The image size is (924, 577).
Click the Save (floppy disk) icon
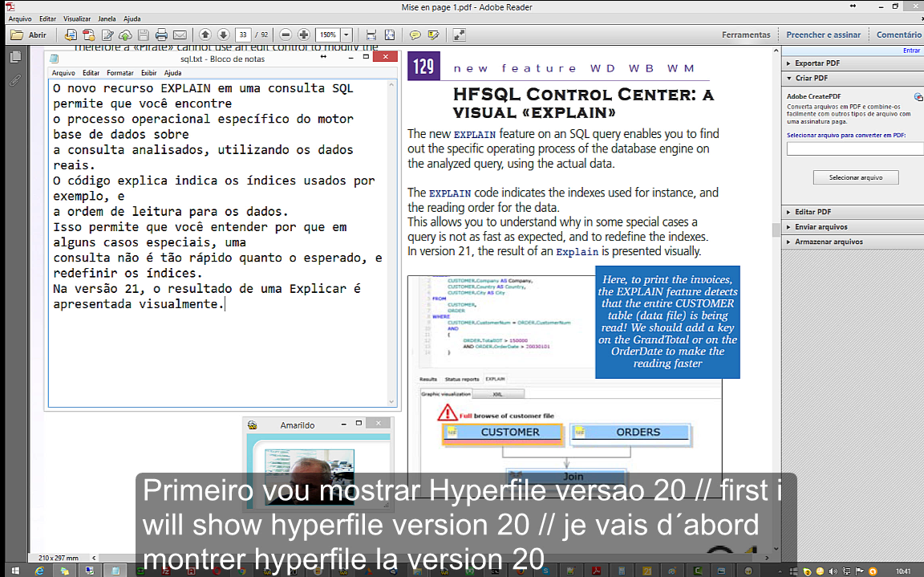pyautogui.click(x=144, y=35)
